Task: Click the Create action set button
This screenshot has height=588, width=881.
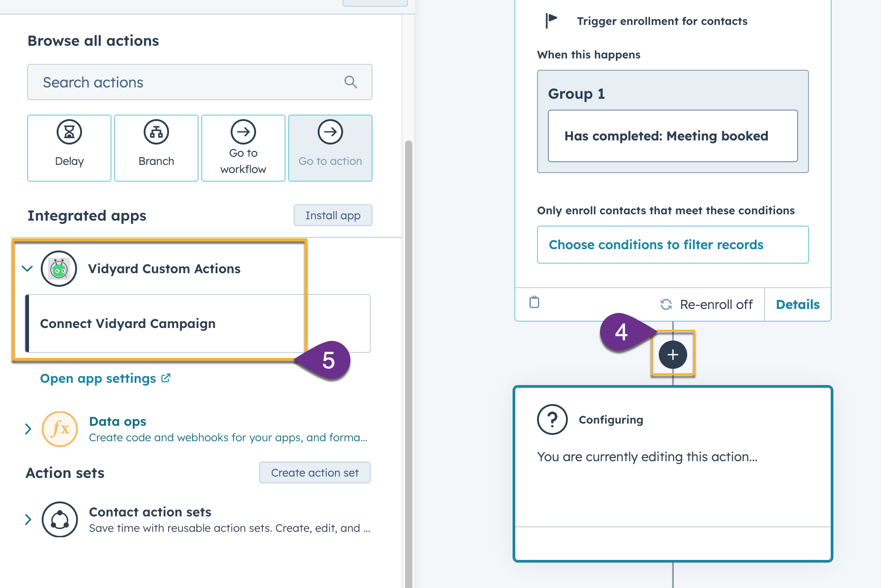Action: click(315, 472)
